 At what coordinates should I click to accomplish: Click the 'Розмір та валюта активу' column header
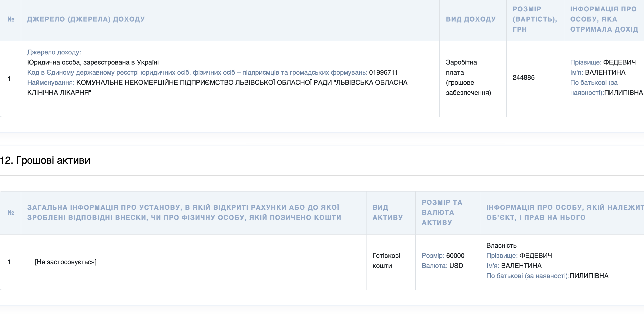442,213
